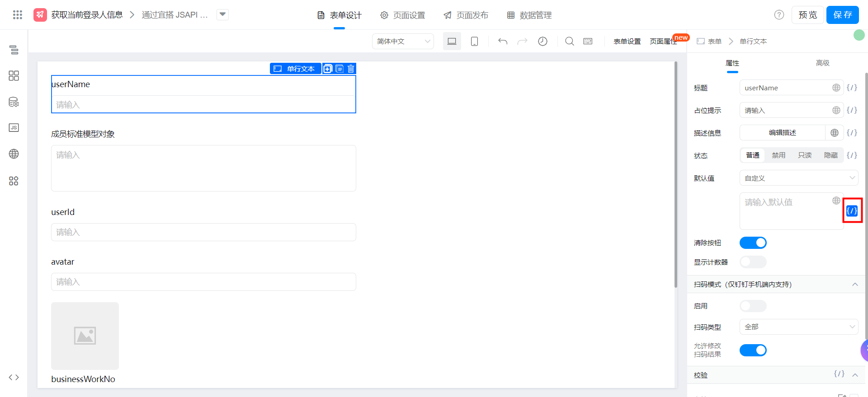
Task: Open the data source sidebar icon
Action: coord(14,102)
